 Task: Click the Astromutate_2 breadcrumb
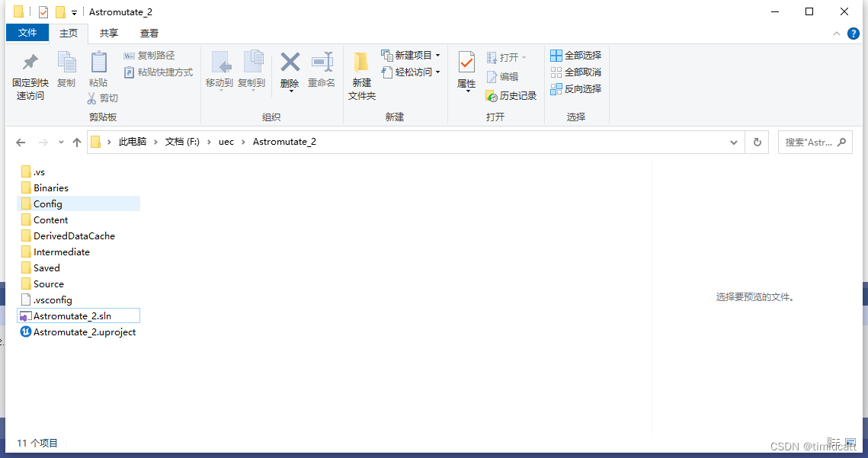pos(284,142)
